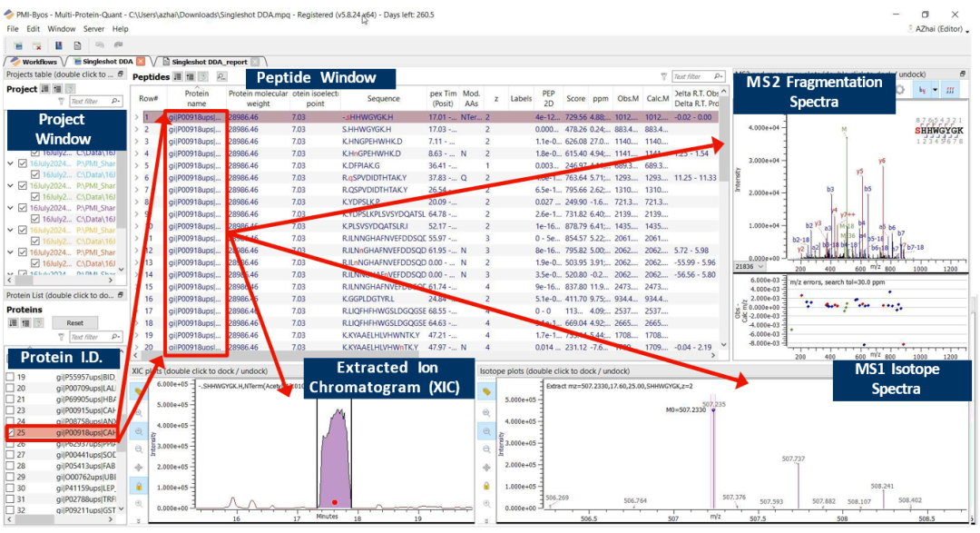Click the lock icon in XIC plot toolbar

tap(139, 486)
